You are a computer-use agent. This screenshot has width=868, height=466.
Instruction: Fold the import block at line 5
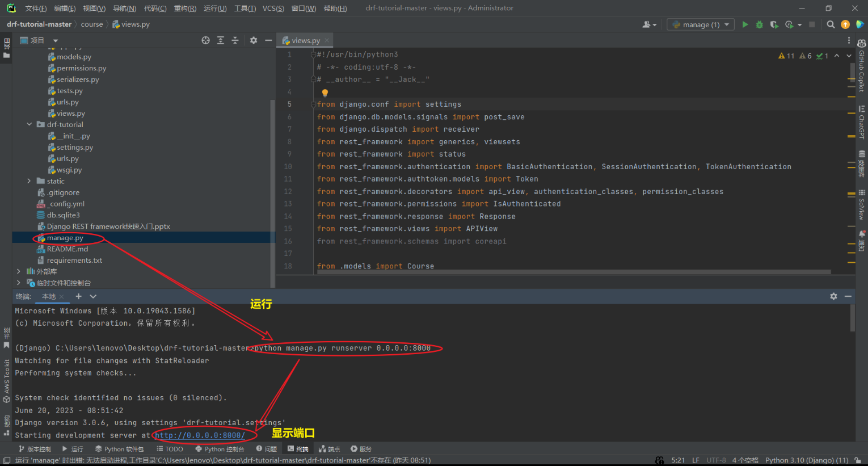tap(313, 104)
